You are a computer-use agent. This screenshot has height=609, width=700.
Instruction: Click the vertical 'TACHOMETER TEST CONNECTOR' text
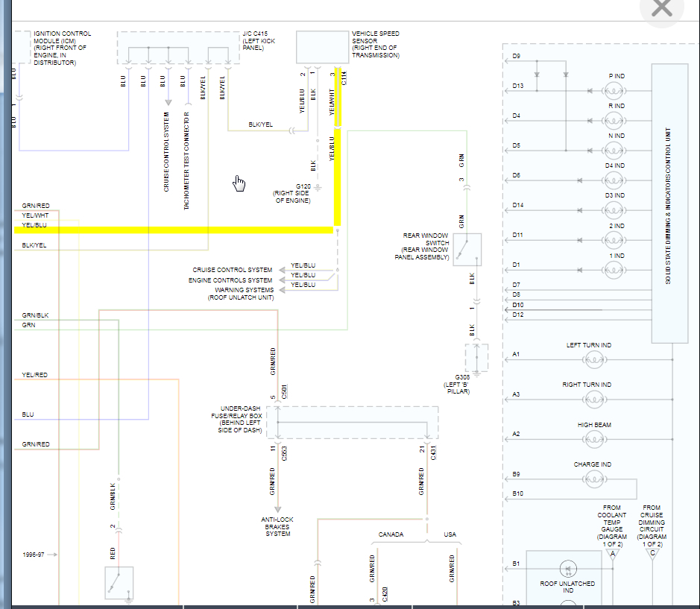coord(186,161)
